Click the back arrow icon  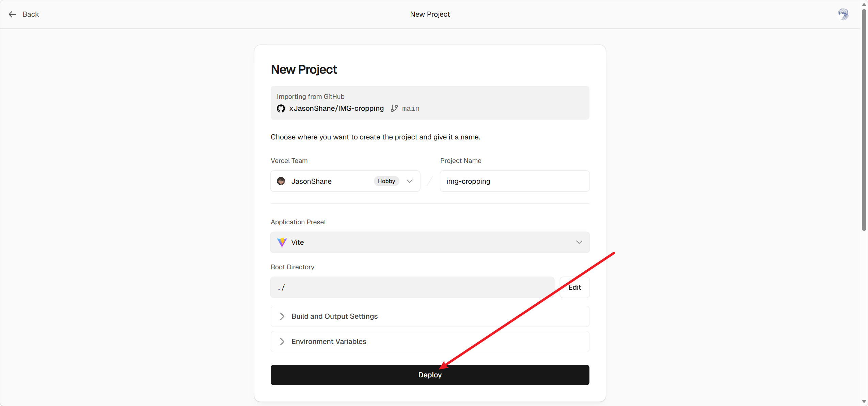12,14
